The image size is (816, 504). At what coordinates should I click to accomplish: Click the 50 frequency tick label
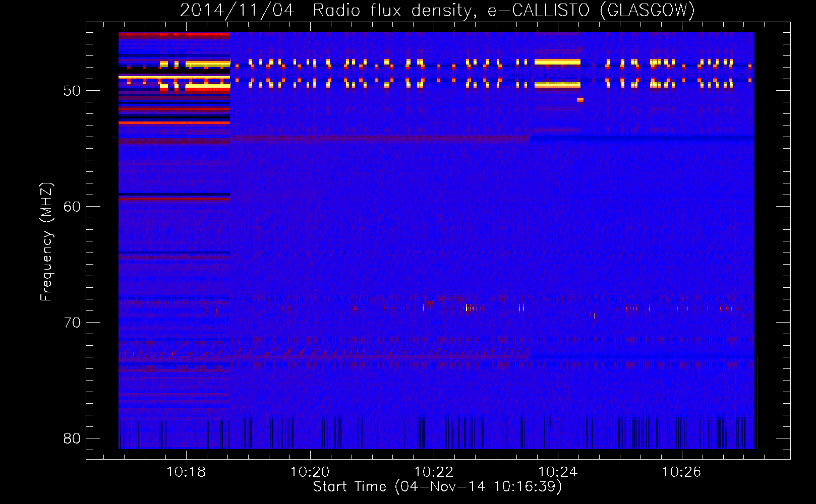click(72, 91)
